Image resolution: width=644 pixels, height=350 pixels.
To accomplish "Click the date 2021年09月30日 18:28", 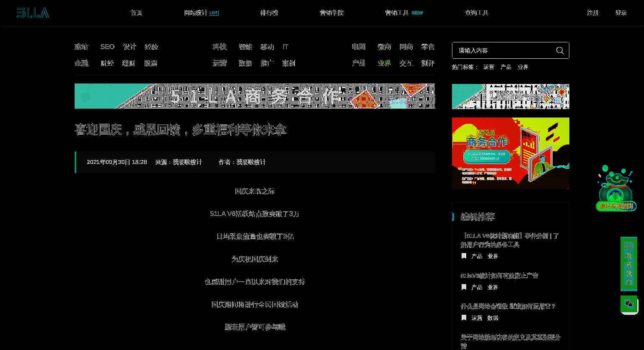I will point(117,162).
